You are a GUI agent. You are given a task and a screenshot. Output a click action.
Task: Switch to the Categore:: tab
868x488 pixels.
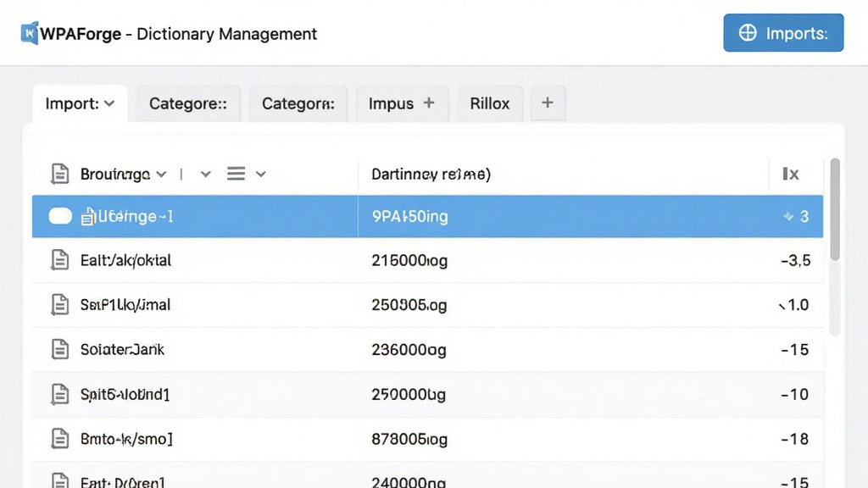click(188, 103)
